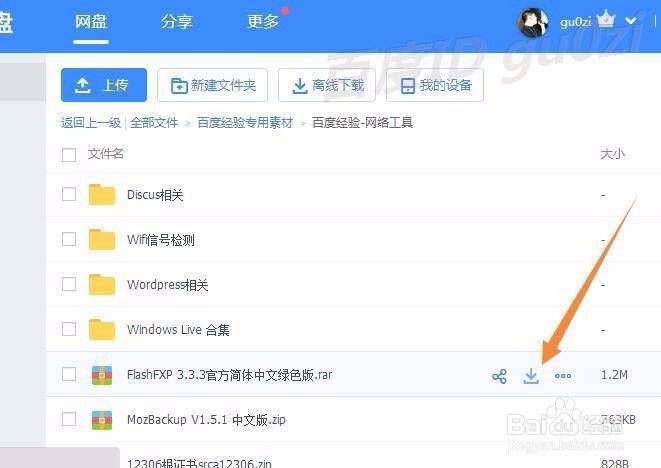The image size is (661, 468).
Task: Click the 离线下载 button
Action: (327, 85)
